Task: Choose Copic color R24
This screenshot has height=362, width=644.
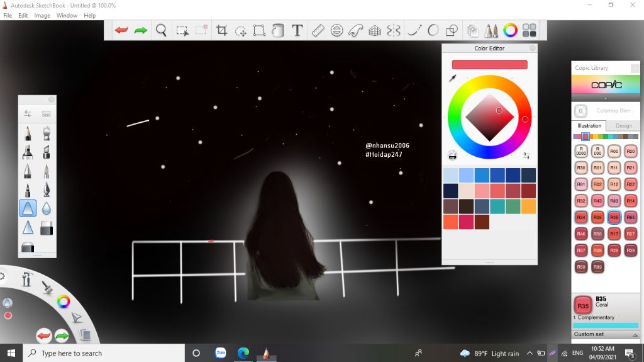Action: coord(580,217)
